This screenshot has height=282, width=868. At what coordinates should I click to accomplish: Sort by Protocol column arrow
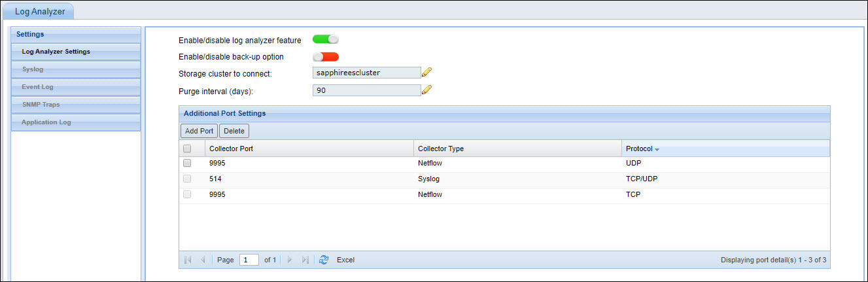coord(657,150)
